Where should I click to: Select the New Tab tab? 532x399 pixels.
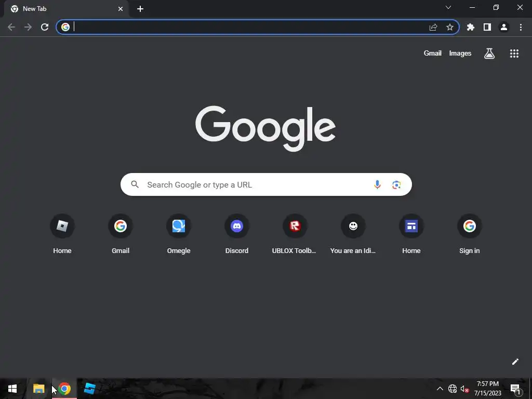pyautogui.click(x=66, y=9)
